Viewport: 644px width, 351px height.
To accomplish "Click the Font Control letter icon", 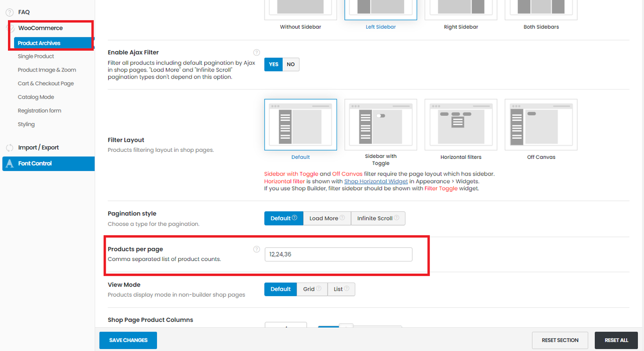I will (10, 163).
